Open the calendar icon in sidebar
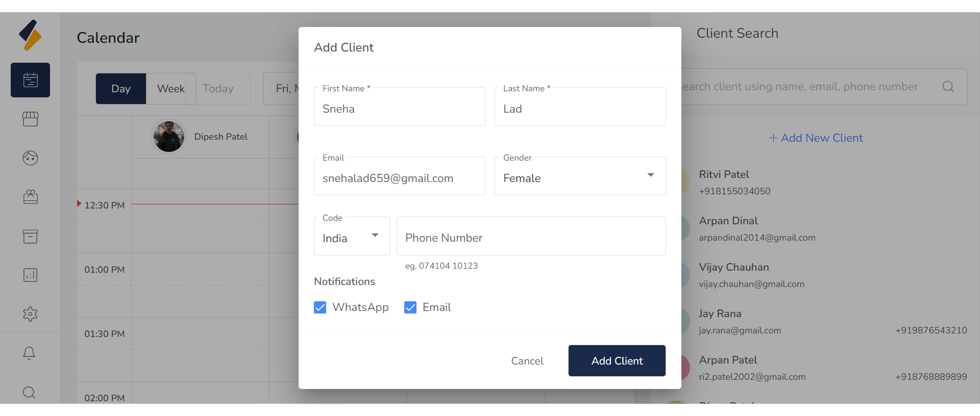 [30, 80]
